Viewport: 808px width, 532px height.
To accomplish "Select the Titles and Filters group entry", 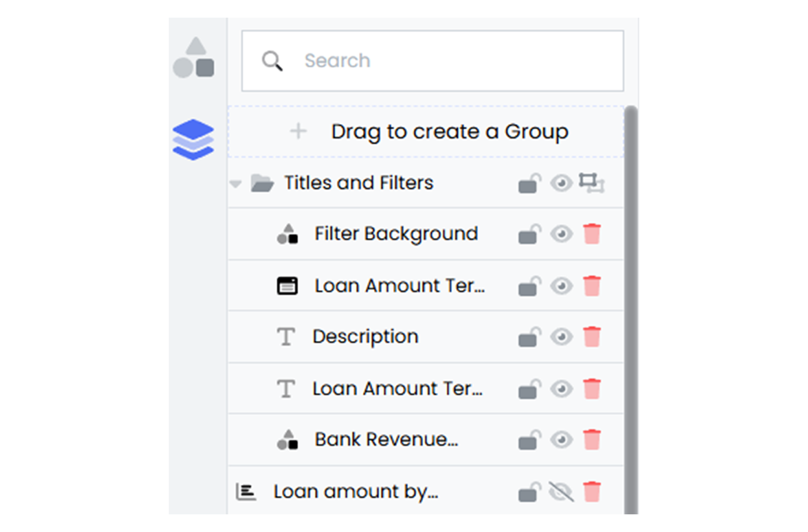I will (359, 183).
